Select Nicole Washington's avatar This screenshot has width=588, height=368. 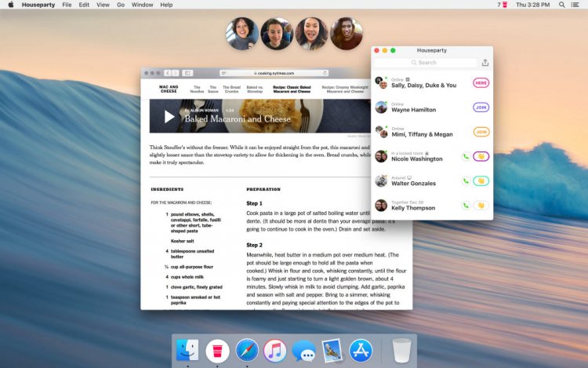click(381, 156)
